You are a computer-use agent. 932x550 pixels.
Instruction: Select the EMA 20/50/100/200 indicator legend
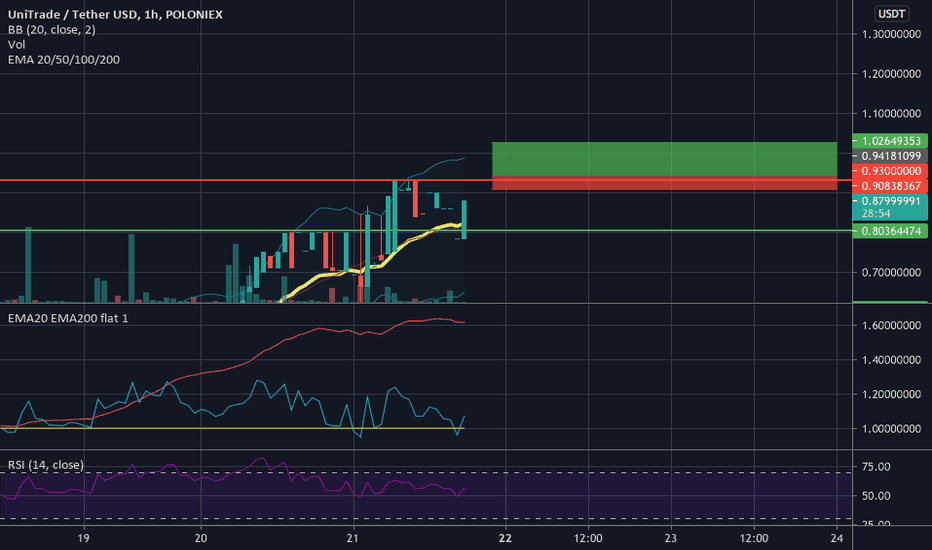(64, 59)
